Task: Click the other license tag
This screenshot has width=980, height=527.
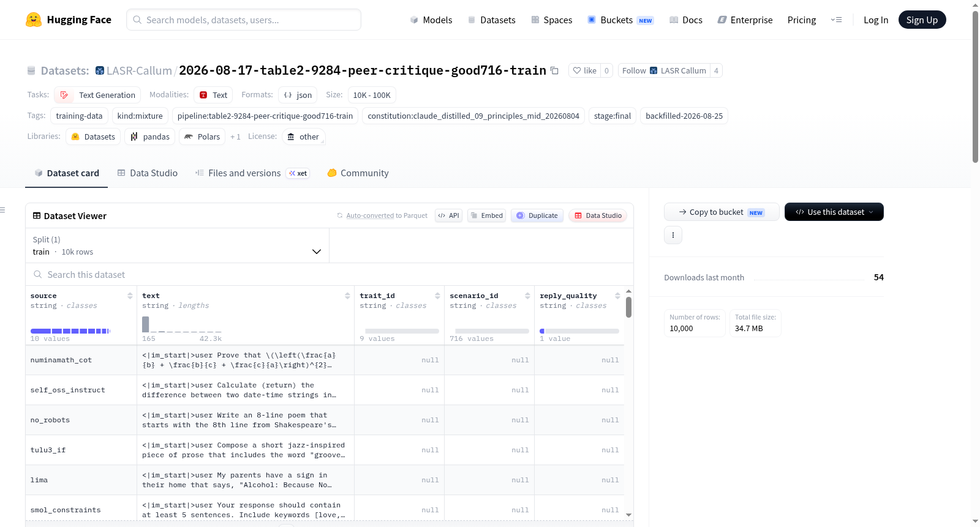Action: [303, 136]
